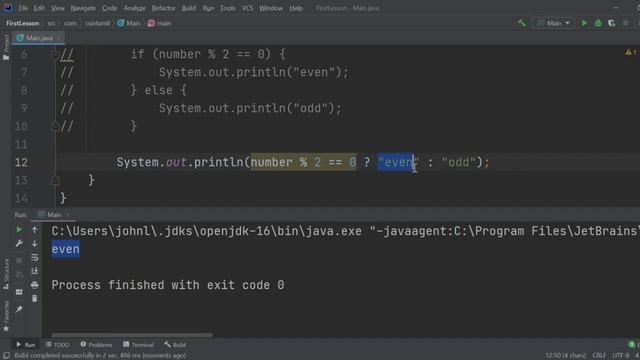Viewport: 640px width, 360px height.
Task: Run with coverage icon in toolbar
Action: pos(611,23)
